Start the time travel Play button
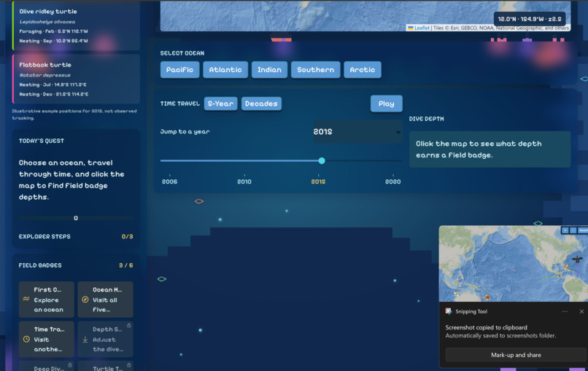This screenshot has height=371, width=588. [386, 104]
